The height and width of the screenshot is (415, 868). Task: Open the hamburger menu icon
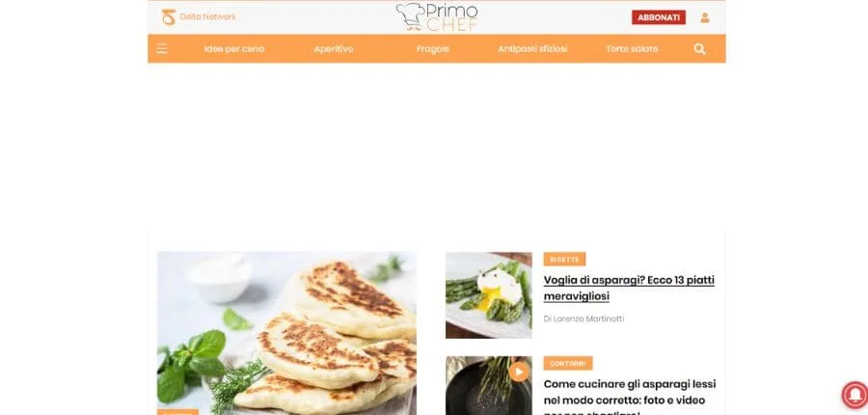coord(162,49)
